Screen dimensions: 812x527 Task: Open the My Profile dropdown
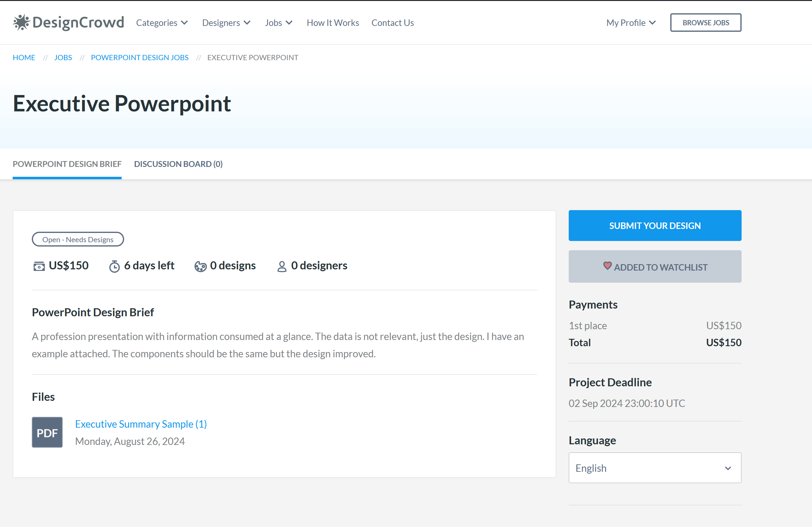click(x=631, y=23)
